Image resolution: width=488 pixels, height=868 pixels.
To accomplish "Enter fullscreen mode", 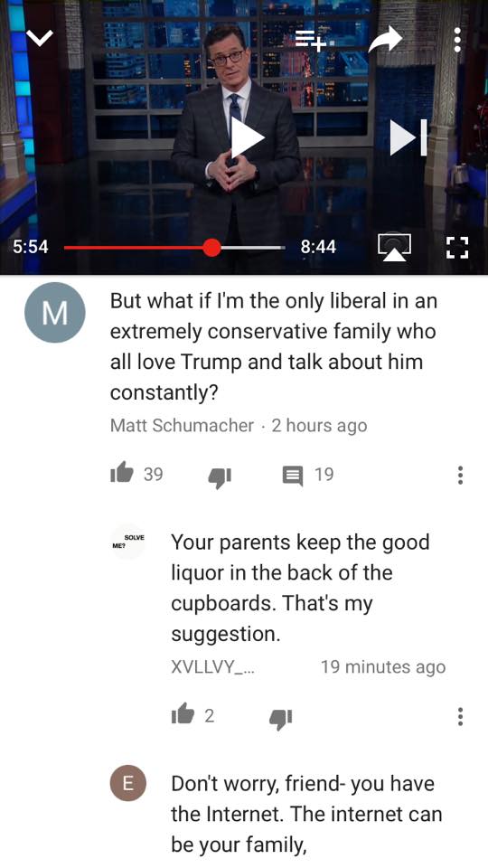I will (x=457, y=248).
